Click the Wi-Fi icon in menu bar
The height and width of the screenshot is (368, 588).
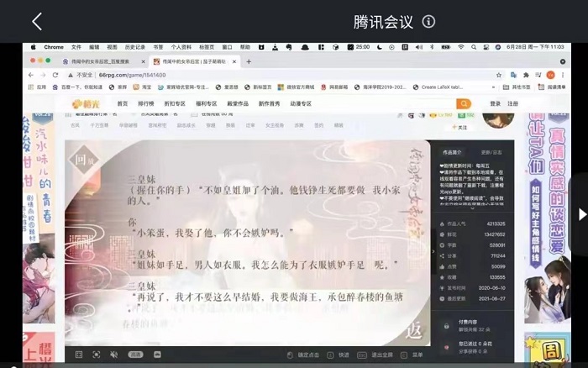point(461,47)
